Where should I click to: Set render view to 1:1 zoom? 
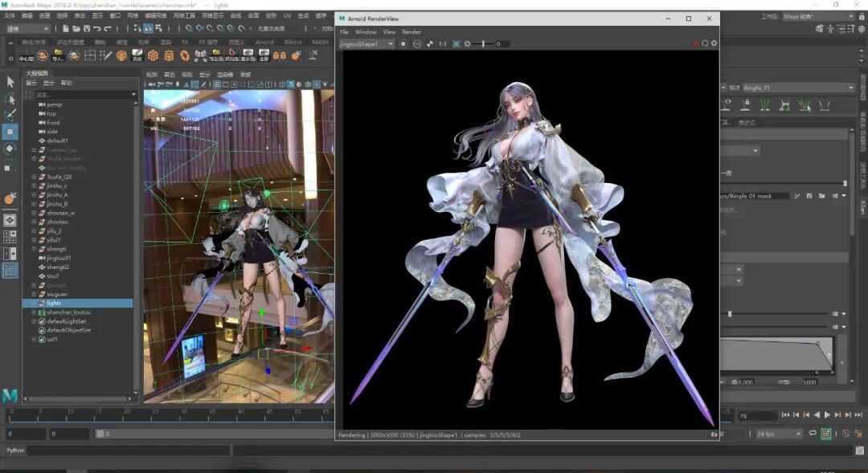(x=442, y=43)
